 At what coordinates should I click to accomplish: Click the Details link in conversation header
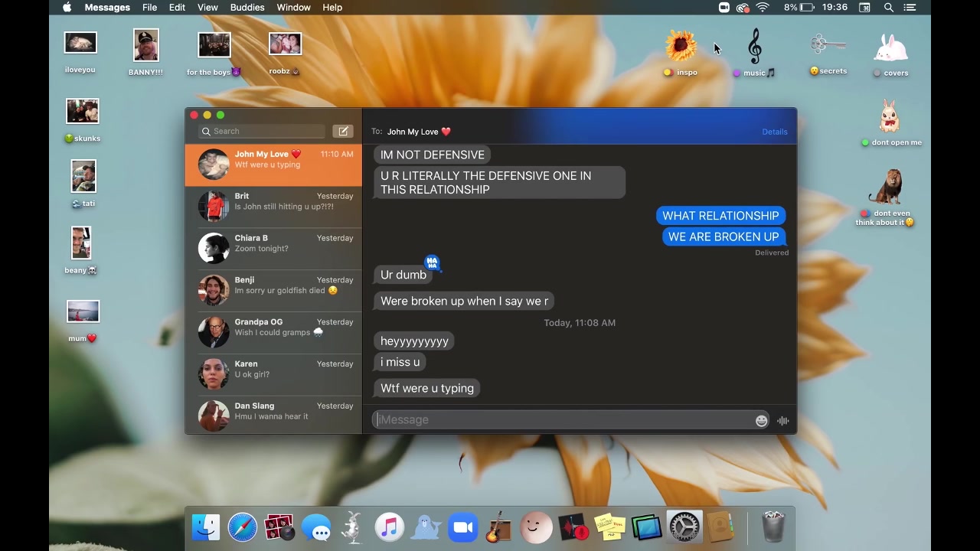coord(774,132)
